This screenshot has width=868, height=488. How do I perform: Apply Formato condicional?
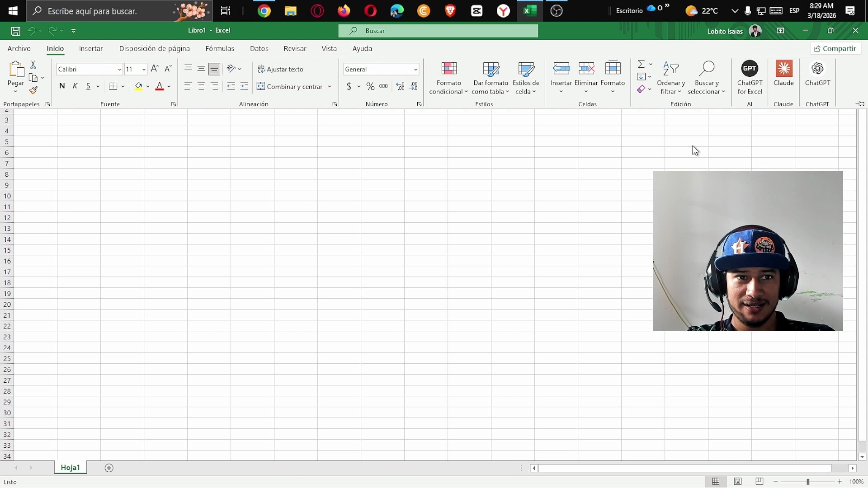pos(448,77)
